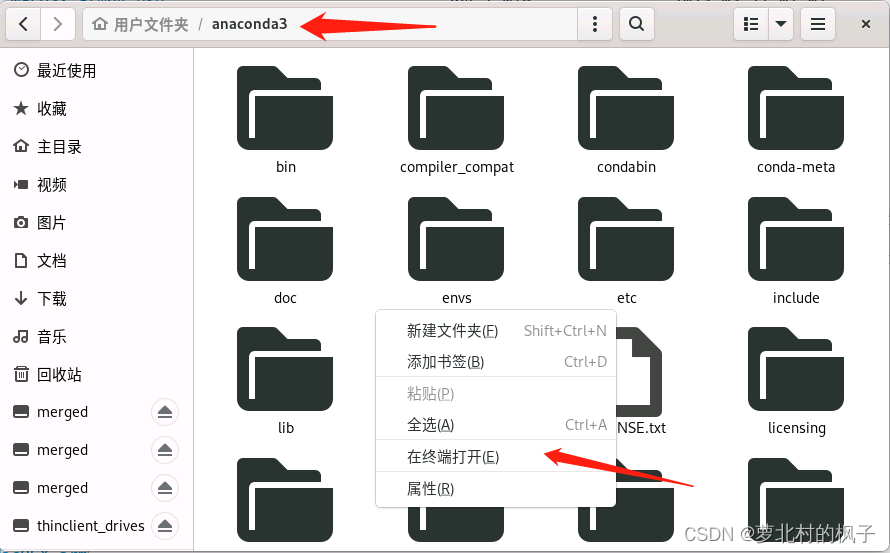Go to 主目录 in the sidebar
The image size is (890, 553).
(x=96, y=146)
